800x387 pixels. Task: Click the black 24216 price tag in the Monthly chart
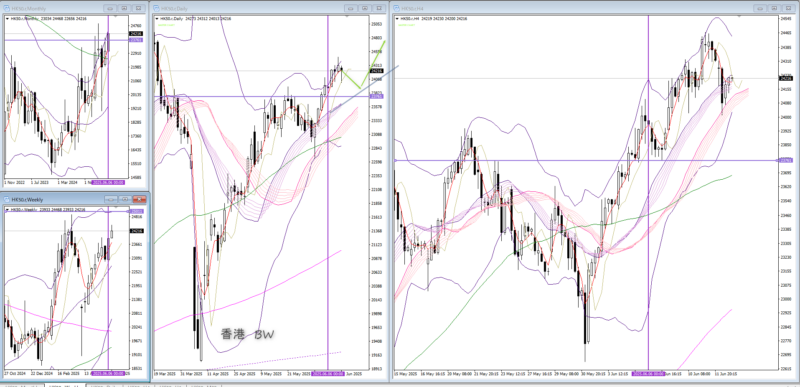[136, 33]
